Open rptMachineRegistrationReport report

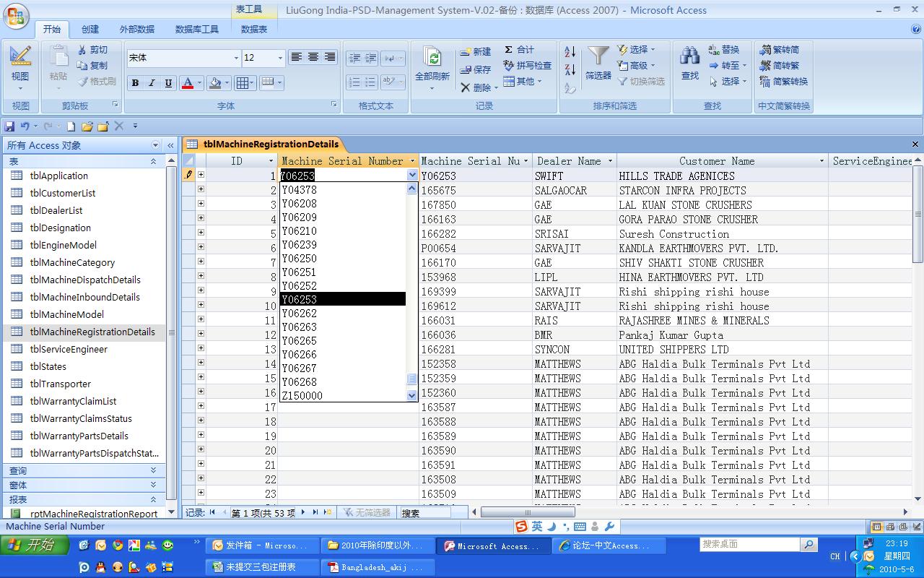[94, 514]
